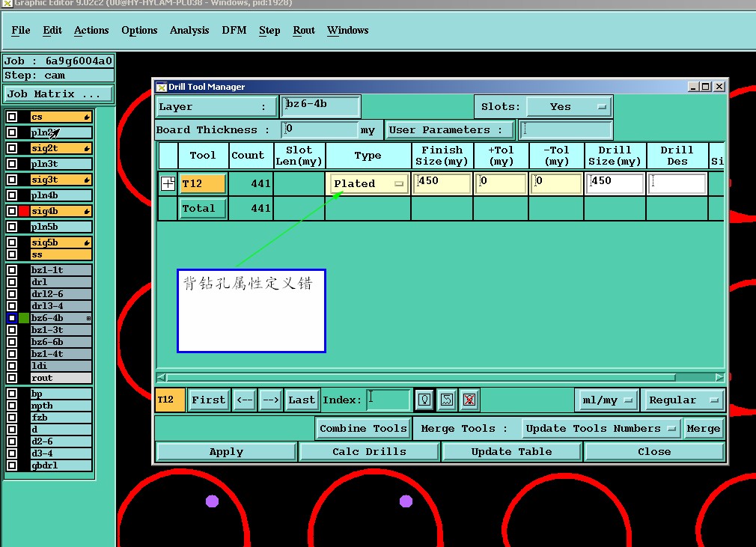Expand the T12 tool row plus icon
Screen dimensions: 756x547
168,183
